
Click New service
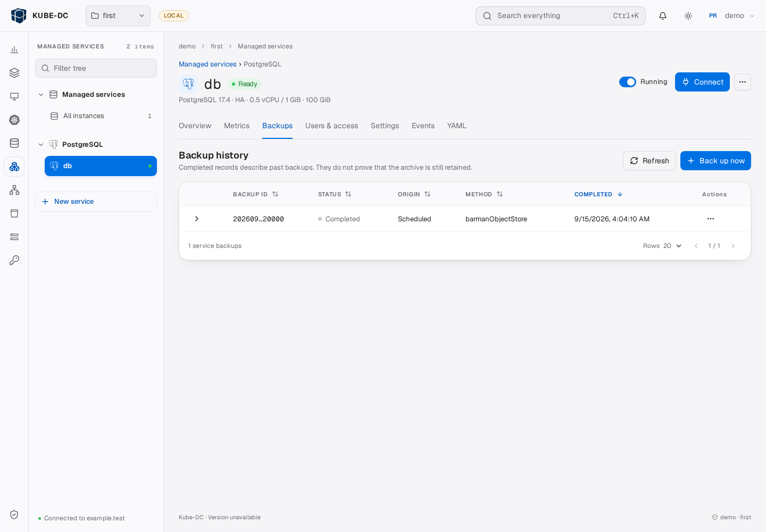[x=96, y=202]
